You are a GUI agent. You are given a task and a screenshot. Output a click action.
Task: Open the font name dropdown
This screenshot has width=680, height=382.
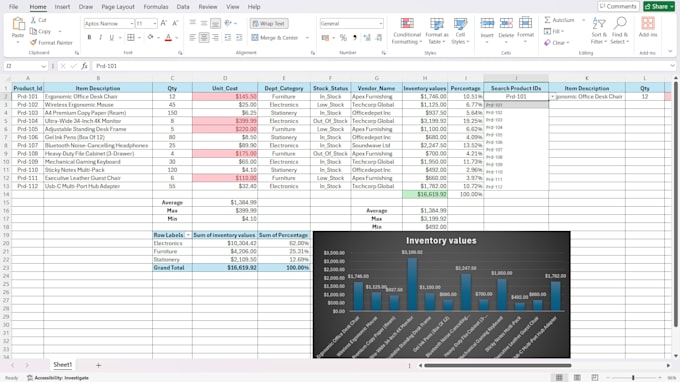(131, 23)
